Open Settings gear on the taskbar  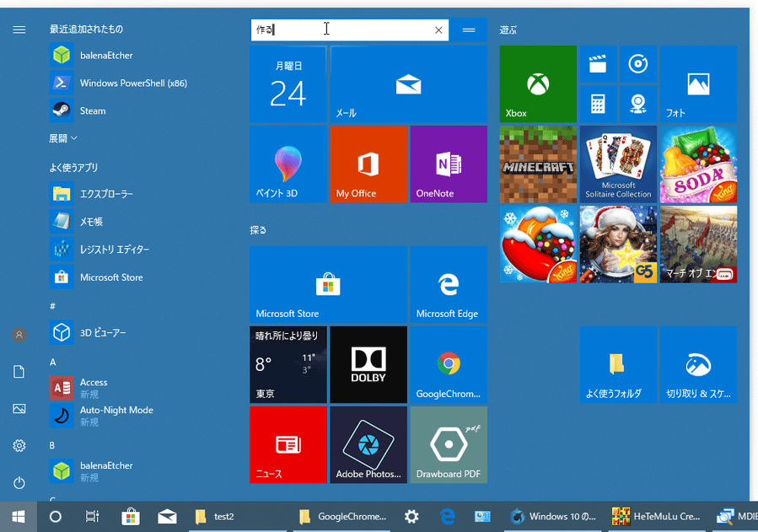click(x=411, y=517)
